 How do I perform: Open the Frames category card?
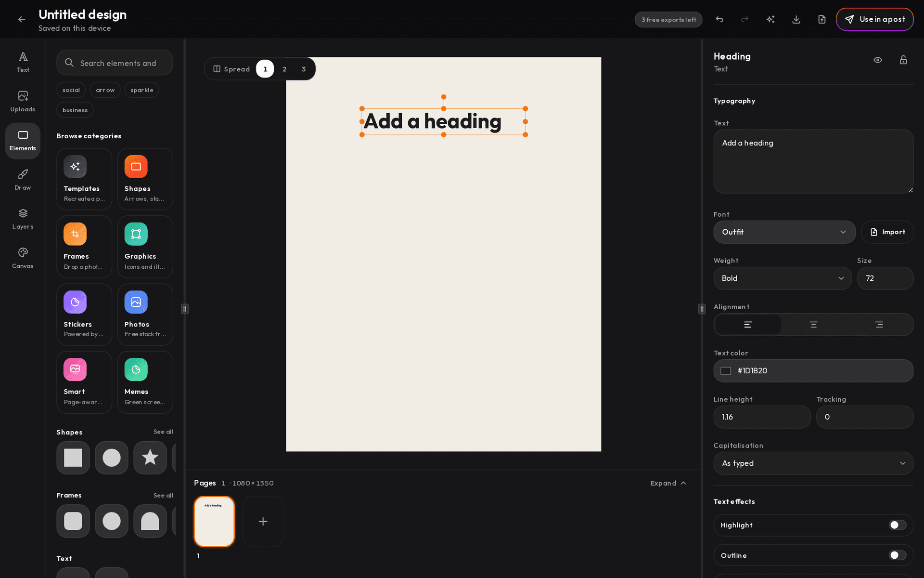pos(84,247)
